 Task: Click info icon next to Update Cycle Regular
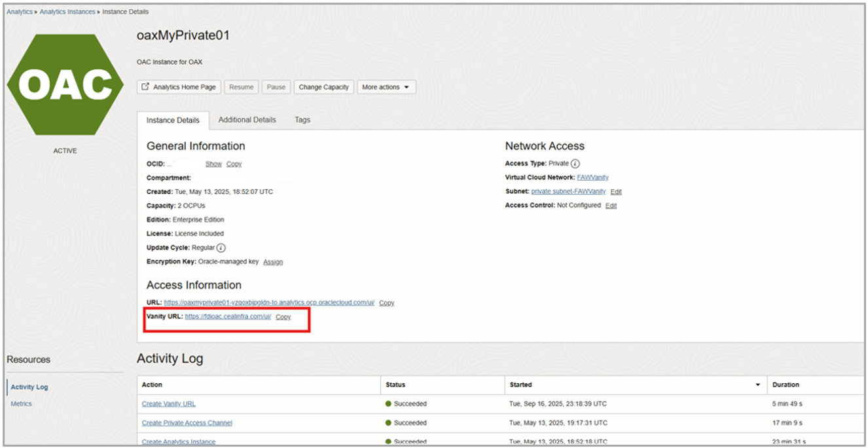[x=221, y=248]
